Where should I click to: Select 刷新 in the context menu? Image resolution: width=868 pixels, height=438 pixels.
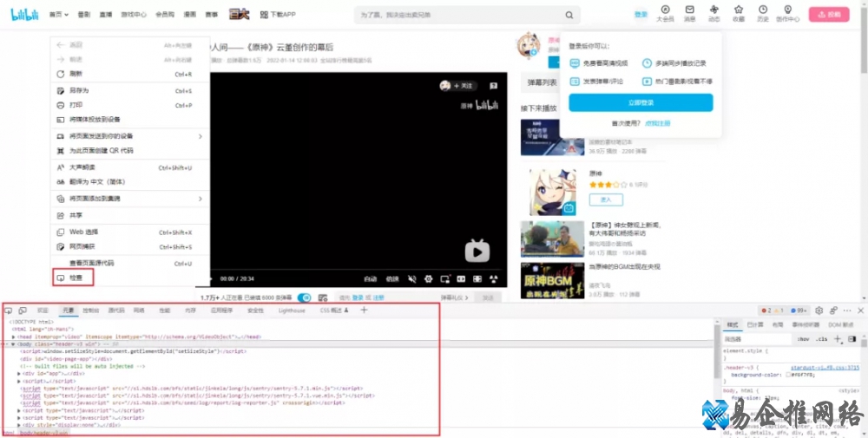pos(130,74)
